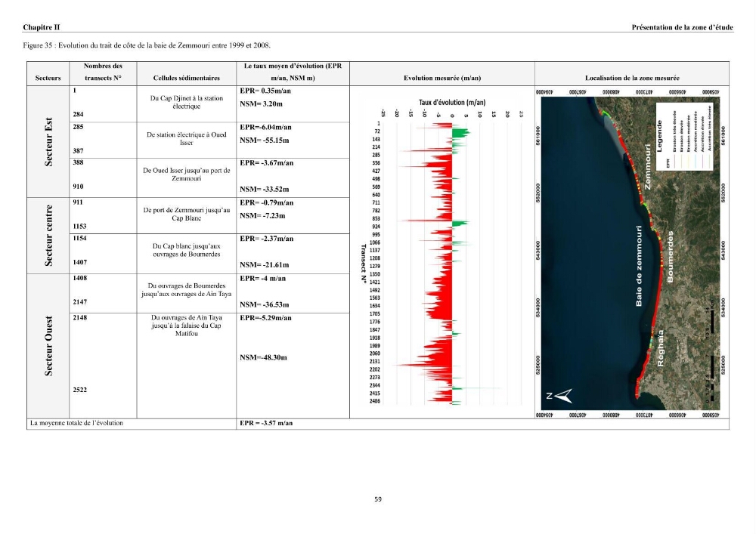756x534 pixels.
Task: Click the value "EPR= 0.35m/an"
Action: tap(265, 91)
